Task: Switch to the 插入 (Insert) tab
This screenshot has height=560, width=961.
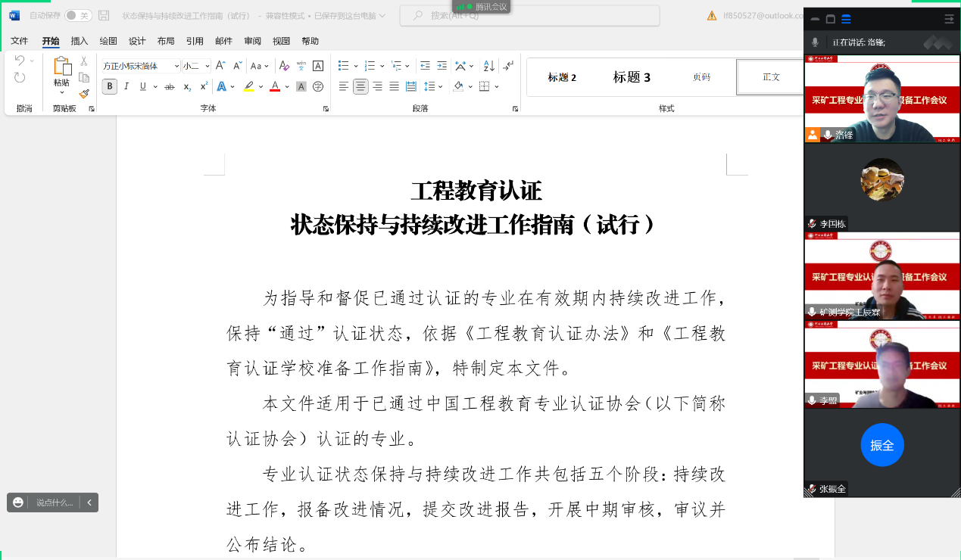Action: point(80,41)
